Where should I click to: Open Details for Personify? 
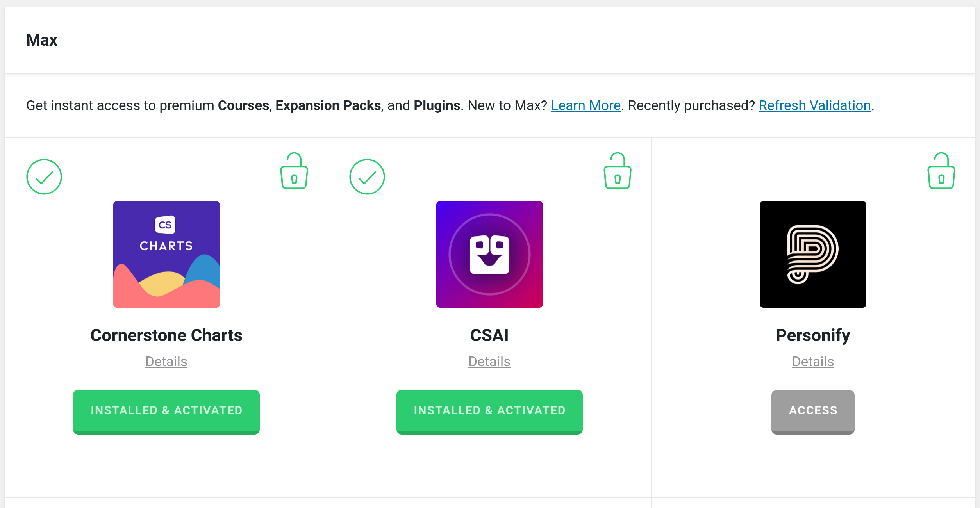tap(813, 362)
